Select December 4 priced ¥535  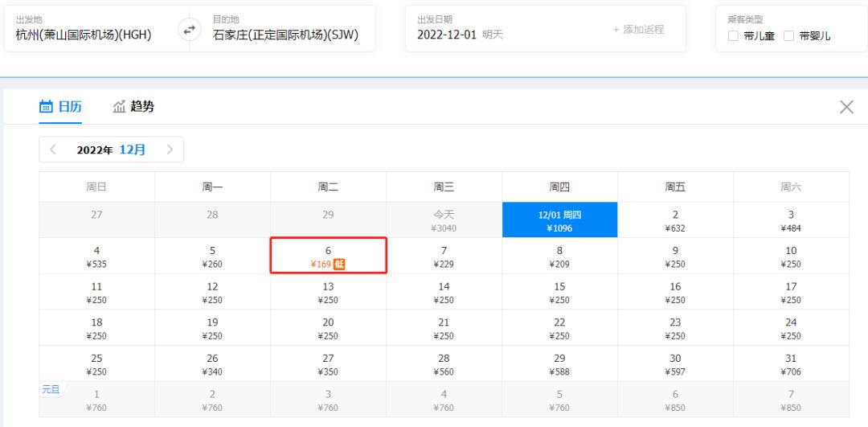97,255
